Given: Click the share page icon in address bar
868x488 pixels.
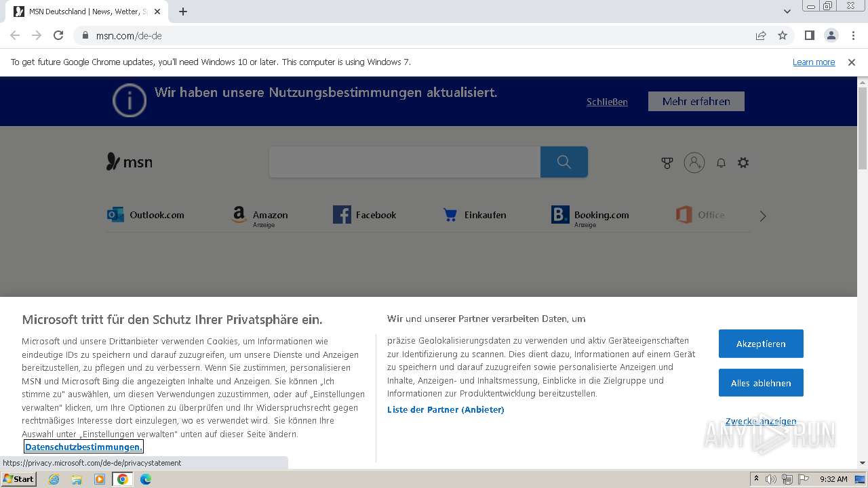Looking at the screenshot, I should tap(761, 35).
